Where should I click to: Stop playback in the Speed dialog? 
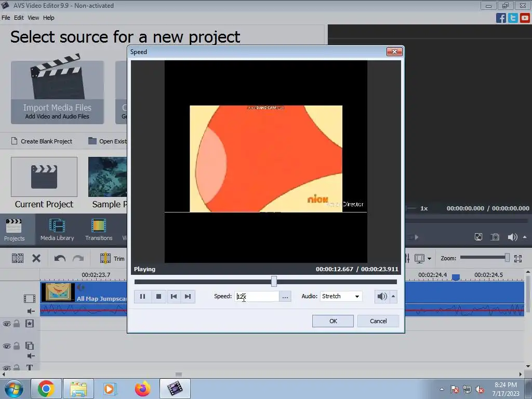[x=158, y=297]
